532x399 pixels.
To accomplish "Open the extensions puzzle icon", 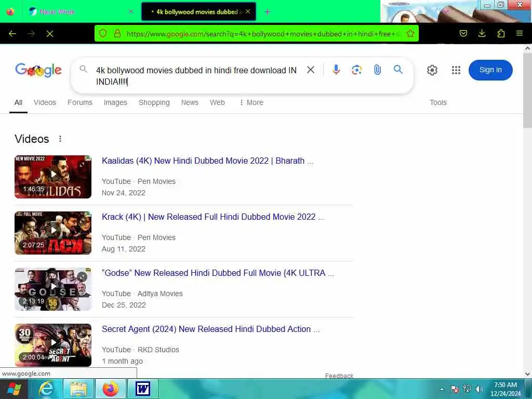I will pos(501,33).
